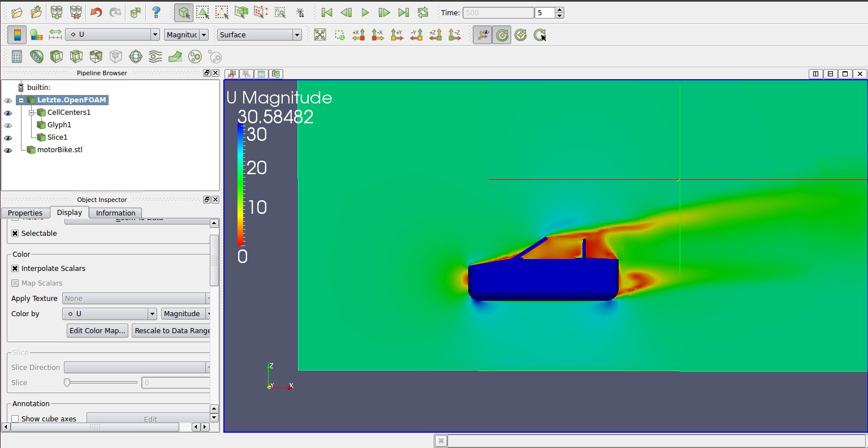This screenshot has height=448, width=868.
Task: Open the toolbar Magnitude component dropdown
Action: pyautogui.click(x=187, y=35)
